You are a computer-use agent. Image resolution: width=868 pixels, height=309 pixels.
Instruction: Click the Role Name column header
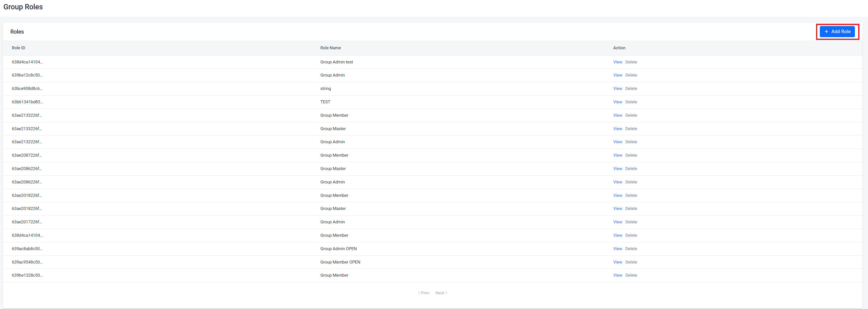pos(330,48)
